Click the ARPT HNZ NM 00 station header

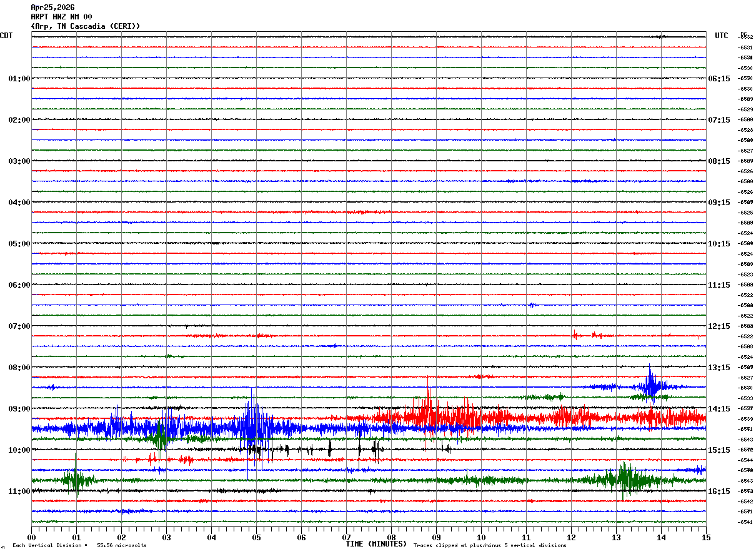61,17
